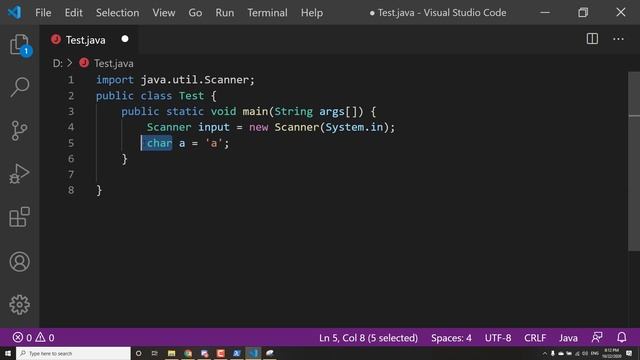Open the Accounts menu icon
The height and width of the screenshot is (360, 640).
(19, 262)
